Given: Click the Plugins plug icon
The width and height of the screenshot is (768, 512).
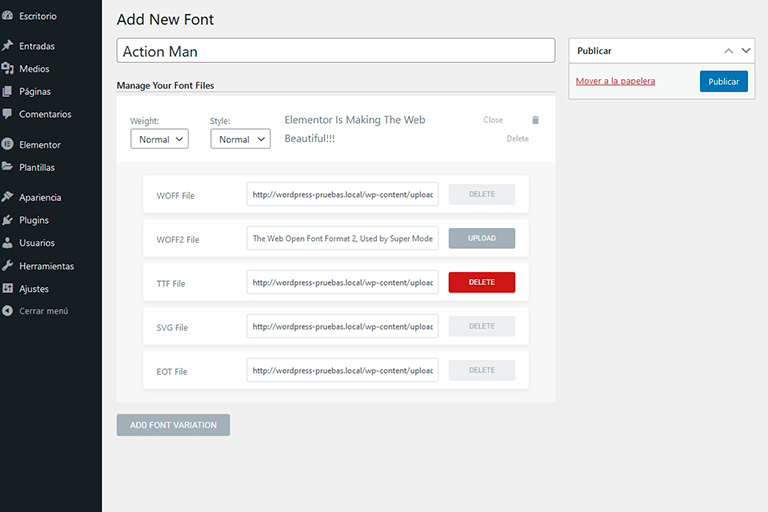Looking at the screenshot, I should (7, 220).
